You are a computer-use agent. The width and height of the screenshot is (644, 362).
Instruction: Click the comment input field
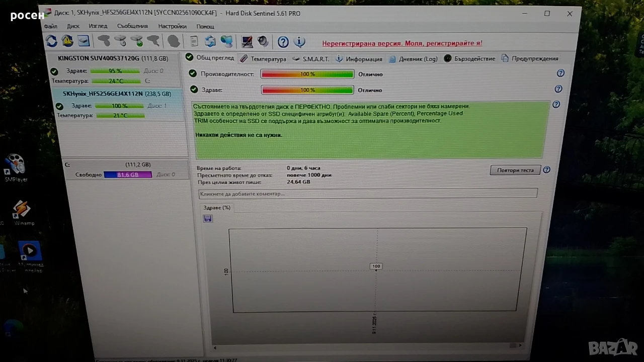[368, 194]
